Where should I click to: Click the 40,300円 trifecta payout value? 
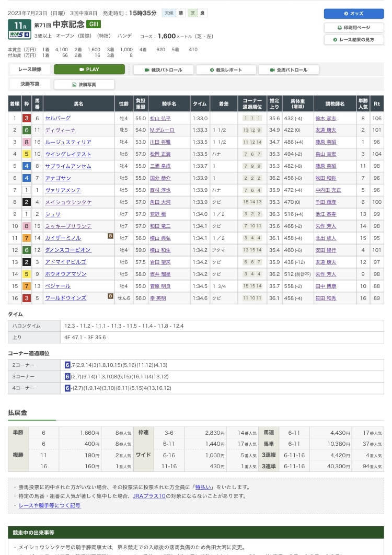(x=339, y=467)
